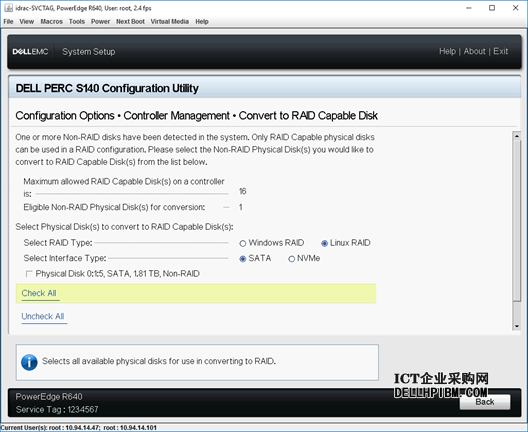528x432 pixels.
Task: Click 'Current User(s)' status bar text
Action: pyautogui.click(x=78, y=428)
